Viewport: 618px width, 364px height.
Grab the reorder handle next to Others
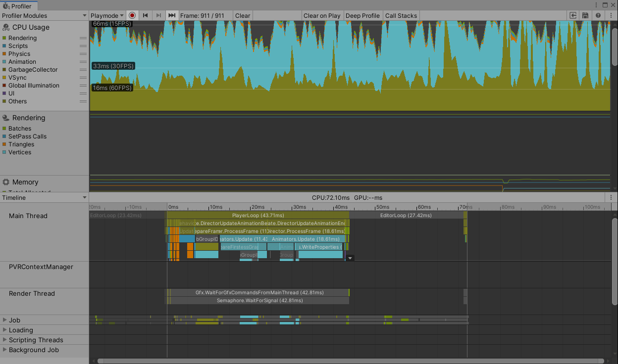tap(83, 101)
